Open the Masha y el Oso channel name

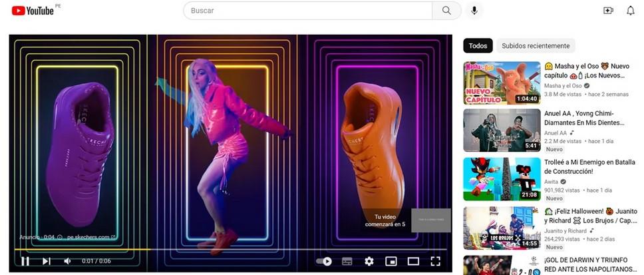(x=563, y=85)
